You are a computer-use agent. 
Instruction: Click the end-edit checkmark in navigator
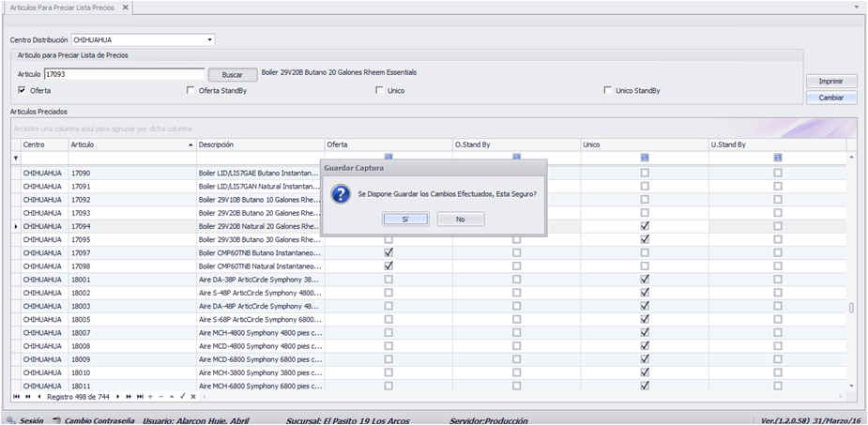pyautogui.click(x=182, y=396)
